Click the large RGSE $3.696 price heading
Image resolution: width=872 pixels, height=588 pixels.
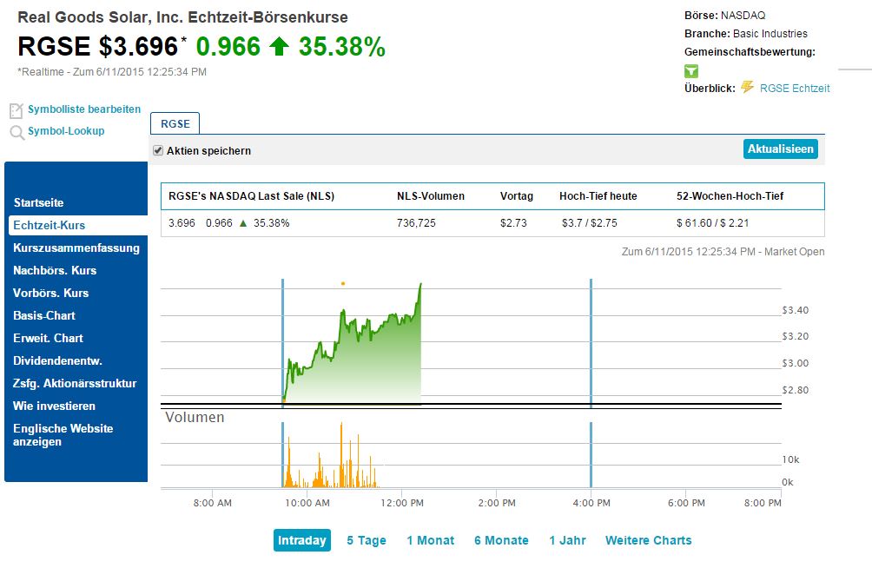tap(98, 46)
